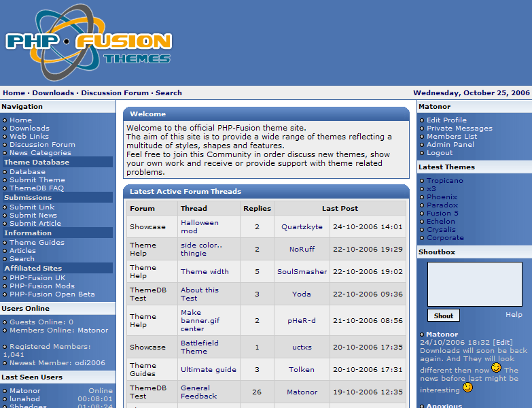Open Web Links in Navigation sidebar
The height and width of the screenshot is (408, 532).
tap(29, 137)
